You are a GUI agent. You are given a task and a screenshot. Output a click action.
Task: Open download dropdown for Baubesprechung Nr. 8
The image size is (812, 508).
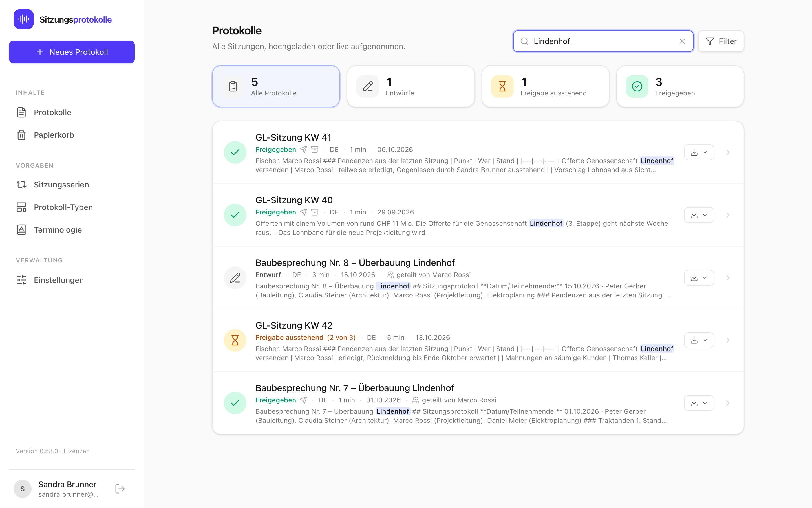(699, 278)
